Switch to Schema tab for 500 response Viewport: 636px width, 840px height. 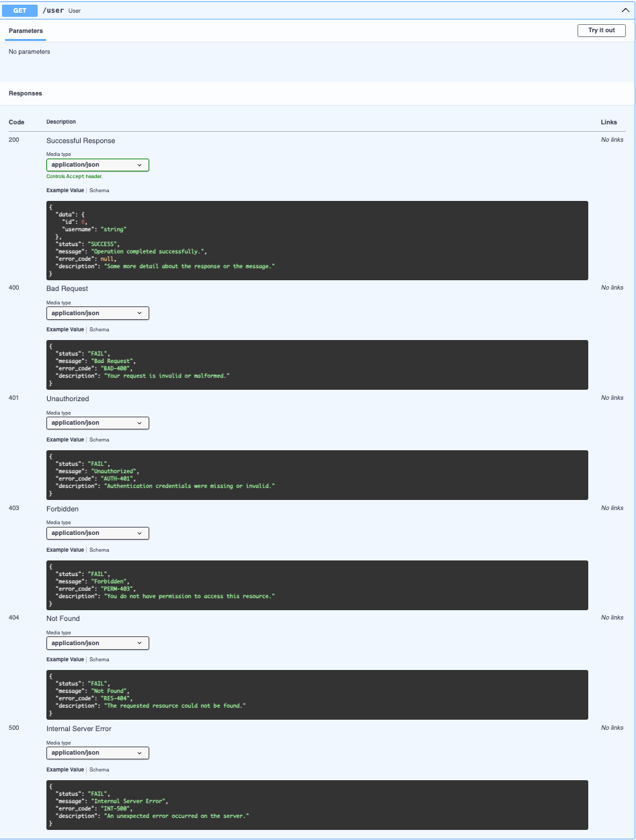click(99, 769)
